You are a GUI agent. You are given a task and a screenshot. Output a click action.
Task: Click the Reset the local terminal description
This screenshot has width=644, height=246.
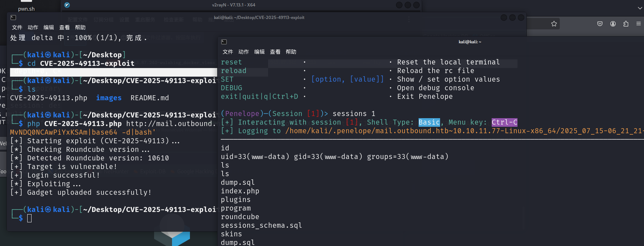coord(448,62)
